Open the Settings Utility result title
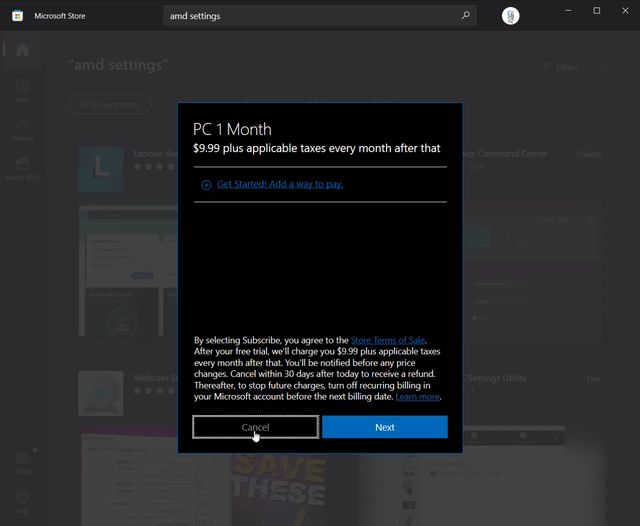The width and height of the screenshot is (640, 526). tap(495, 378)
